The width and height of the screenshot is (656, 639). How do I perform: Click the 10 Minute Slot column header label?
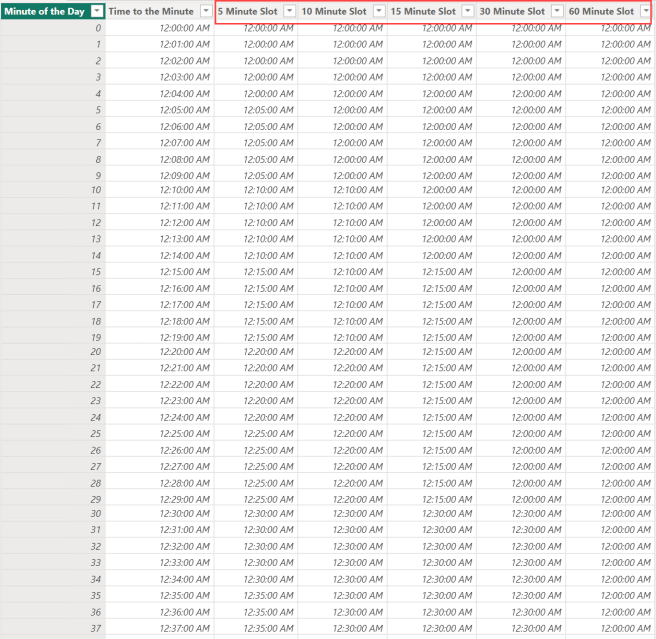coord(336,10)
